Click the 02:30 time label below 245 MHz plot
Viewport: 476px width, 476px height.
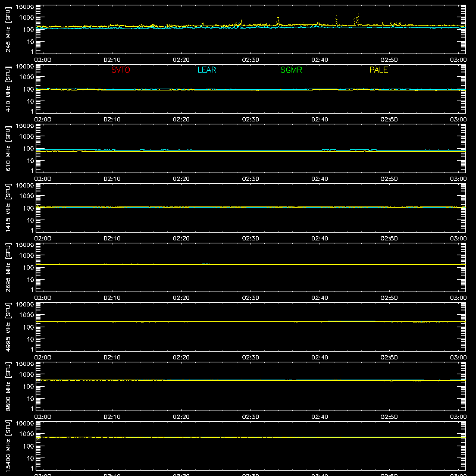250,60
